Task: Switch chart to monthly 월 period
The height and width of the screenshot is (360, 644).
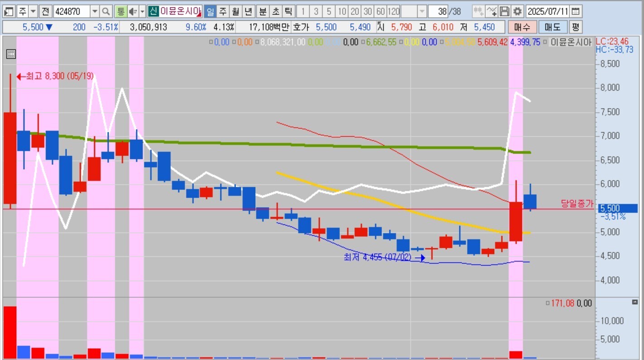Action: (235, 11)
